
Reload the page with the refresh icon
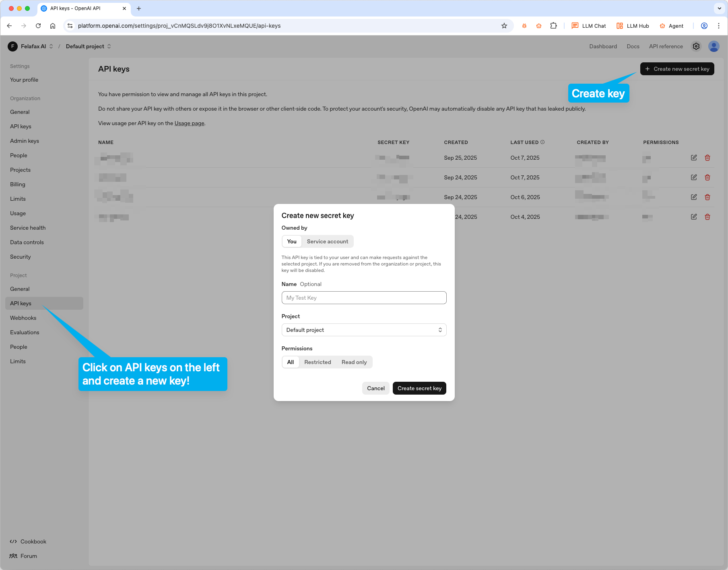[x=38, y=26]
